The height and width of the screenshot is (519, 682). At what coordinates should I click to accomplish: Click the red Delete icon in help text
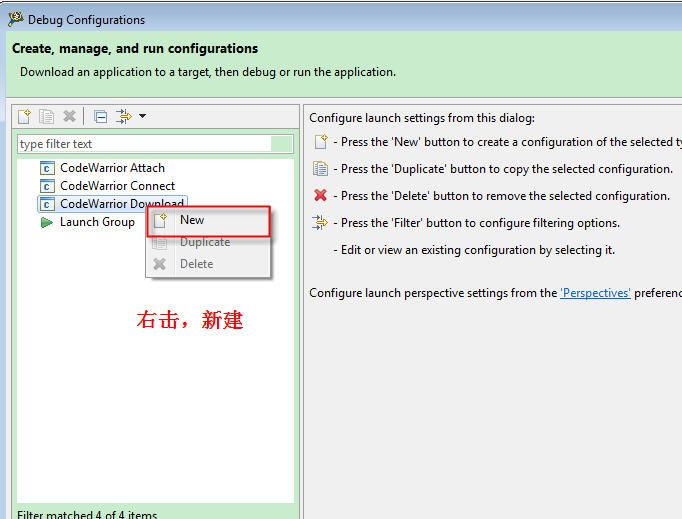[321, 195]
